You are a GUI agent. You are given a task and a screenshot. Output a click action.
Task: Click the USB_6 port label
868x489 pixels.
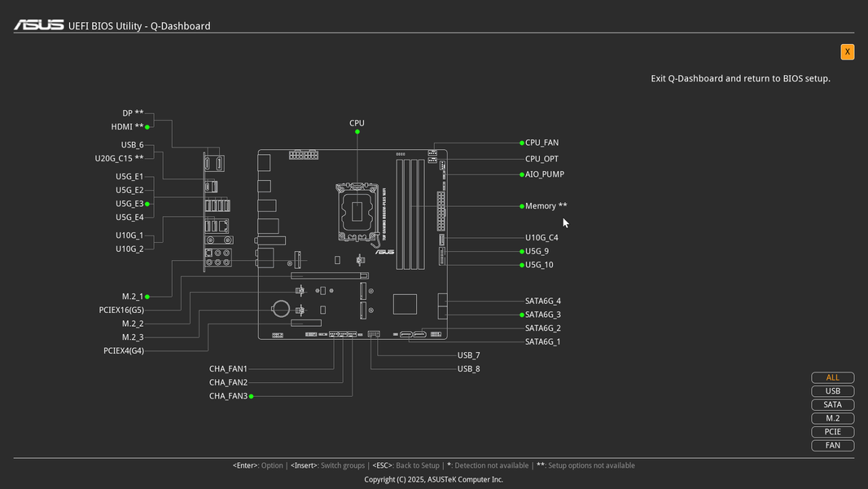[132, 145]
